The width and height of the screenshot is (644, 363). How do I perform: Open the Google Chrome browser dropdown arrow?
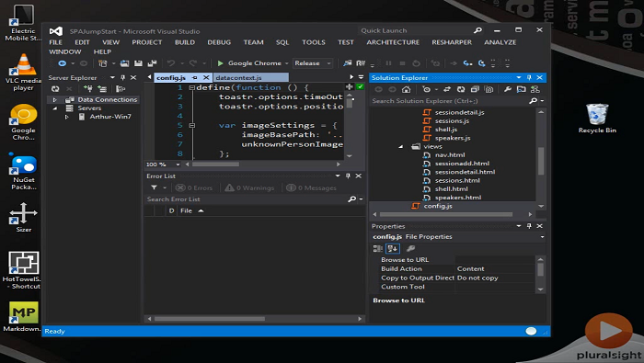point(287,63)
